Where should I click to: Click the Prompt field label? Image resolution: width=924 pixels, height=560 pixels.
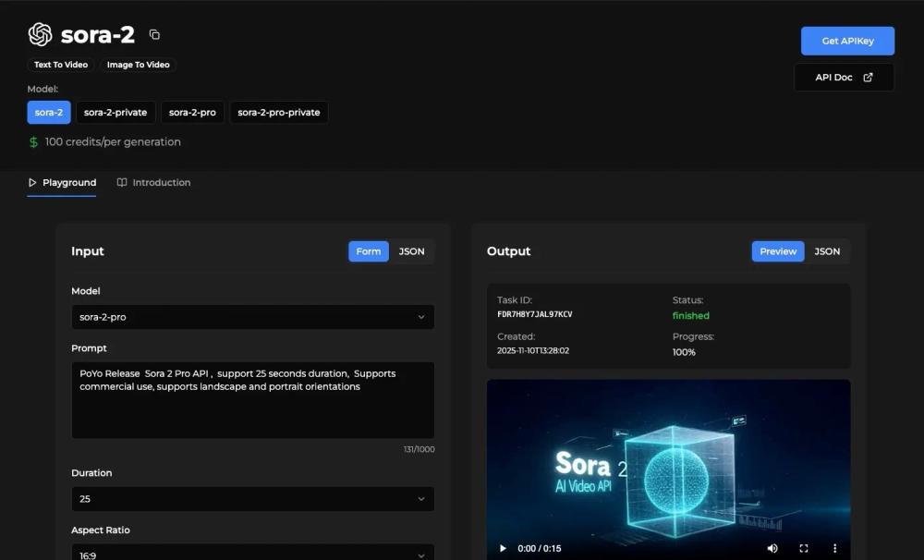[x=89, y=348]
